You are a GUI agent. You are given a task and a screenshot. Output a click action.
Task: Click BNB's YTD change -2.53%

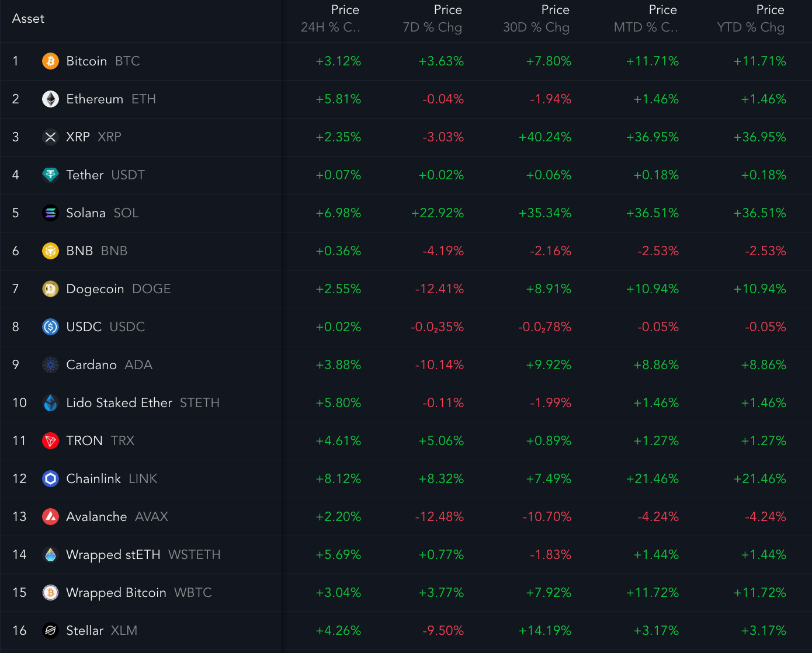765,251
